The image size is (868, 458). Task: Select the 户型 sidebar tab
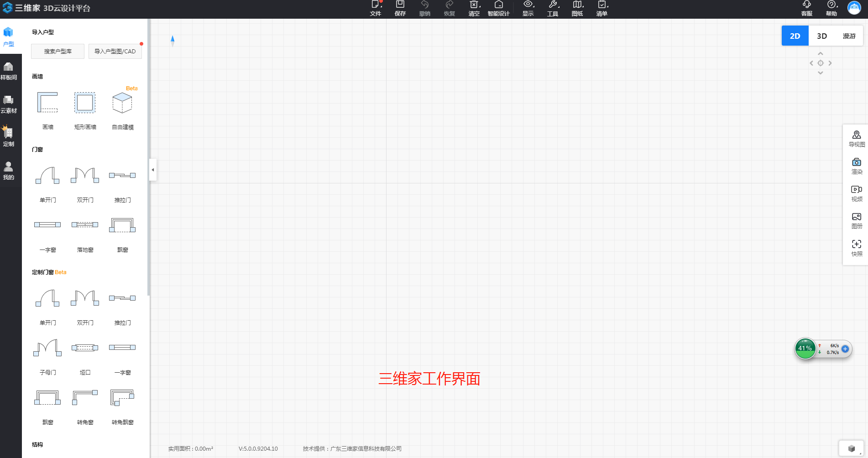pyautogui.click(x=9, y=37)
